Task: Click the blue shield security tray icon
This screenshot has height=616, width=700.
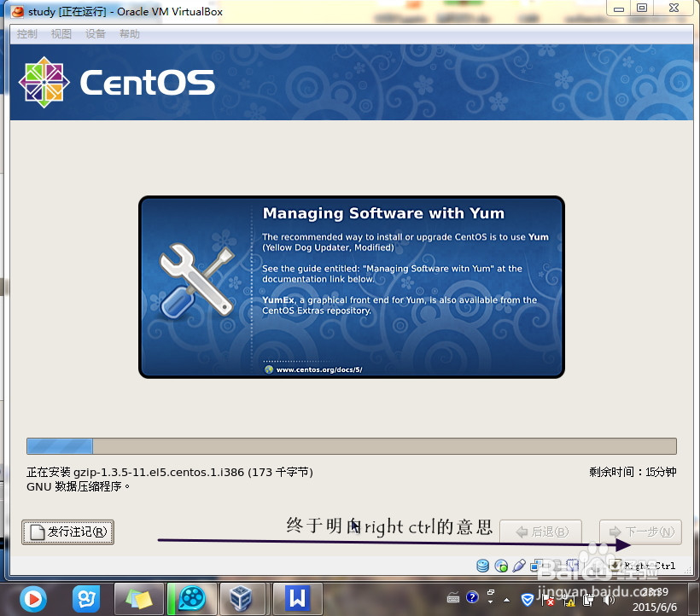Action: 528,600
